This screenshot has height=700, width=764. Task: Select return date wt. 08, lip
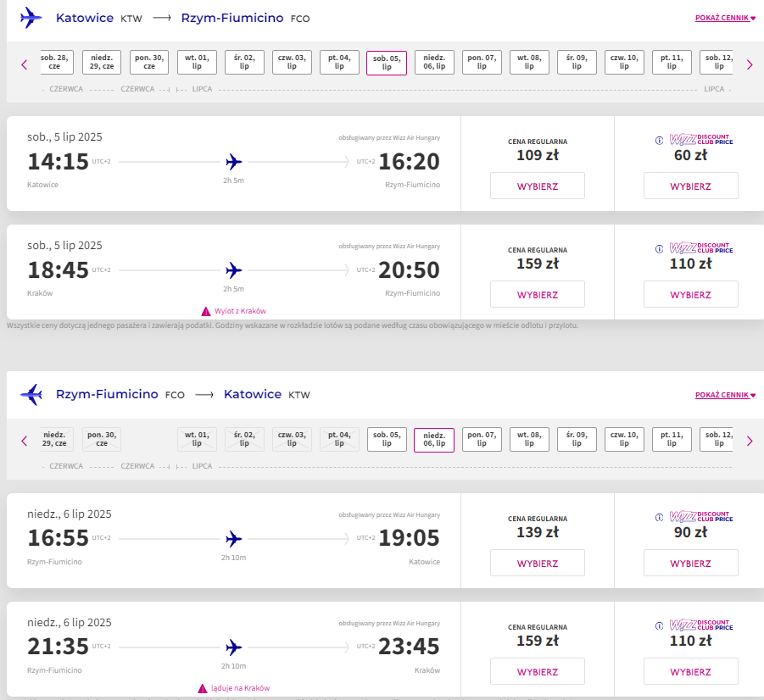[x=529, y=439]
